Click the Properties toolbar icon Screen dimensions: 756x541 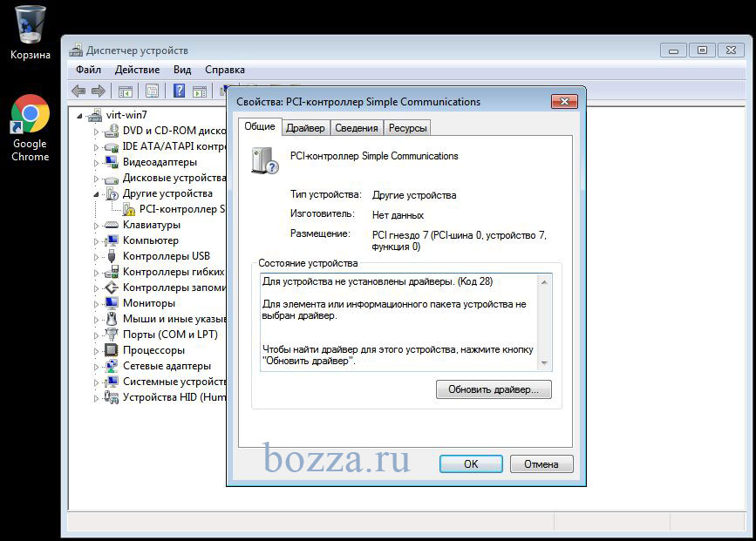153,91
